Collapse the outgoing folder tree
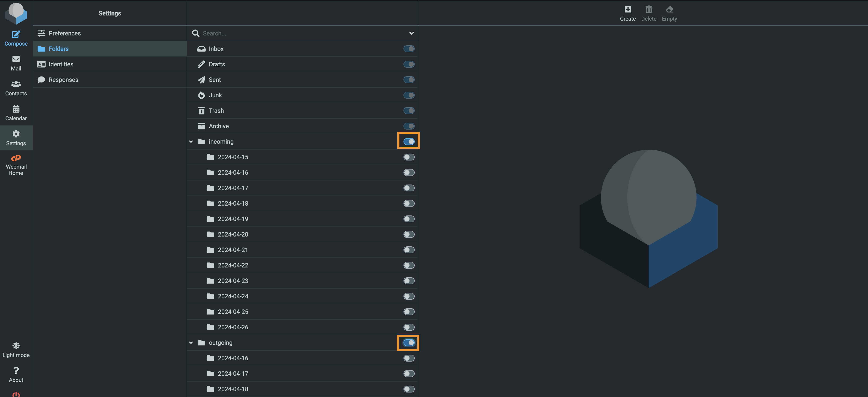868x397 pixels. pyautogui.click(x=191, y=343)
